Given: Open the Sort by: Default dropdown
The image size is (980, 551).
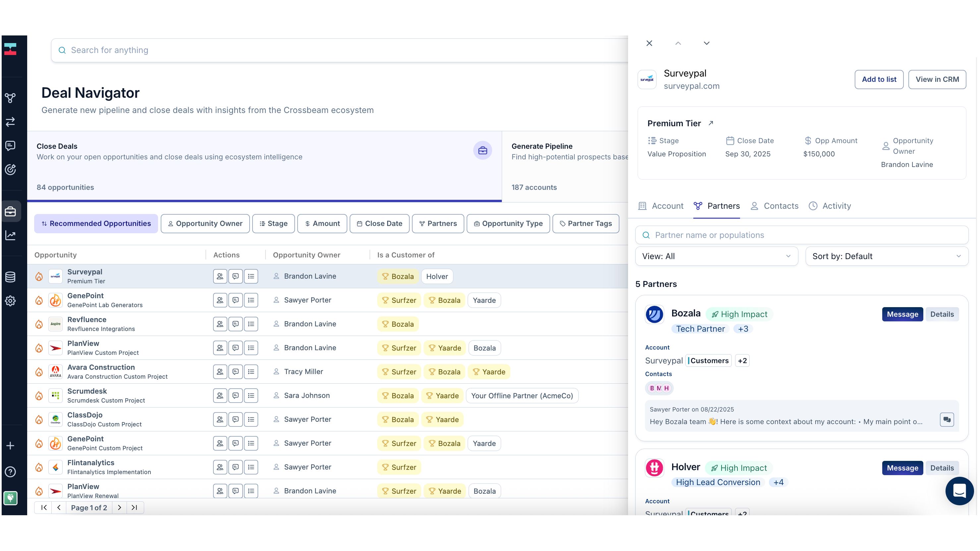Looking at the screenshot, I should pyautogui.click(x=887, y=256).
